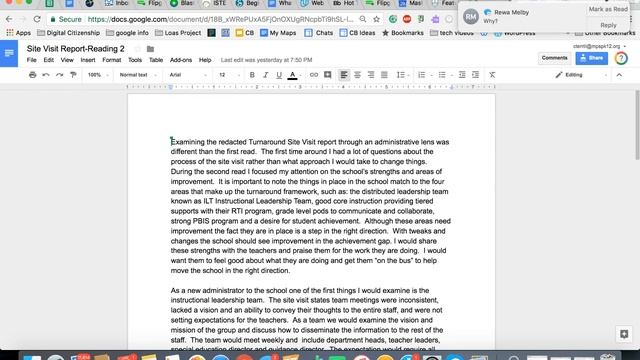Decrease the paragraph indent
This screenshot has height=360, width=640.
point(462,75)
